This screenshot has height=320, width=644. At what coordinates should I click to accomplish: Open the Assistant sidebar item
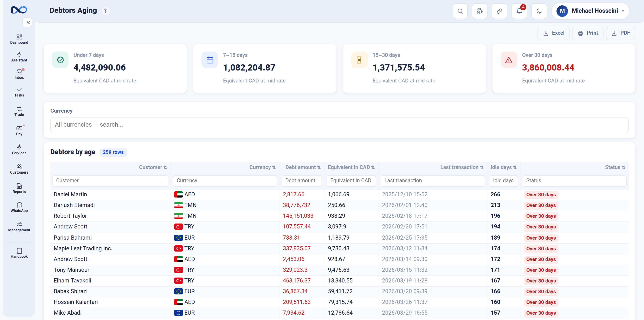click(19, 57)
